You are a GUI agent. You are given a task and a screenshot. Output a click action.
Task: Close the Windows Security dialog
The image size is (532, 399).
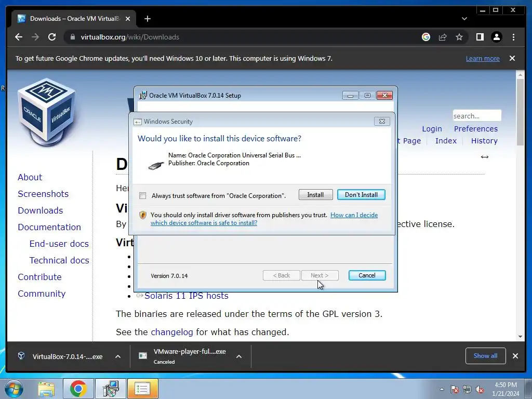pyautogui.click(x=382, y=121)
